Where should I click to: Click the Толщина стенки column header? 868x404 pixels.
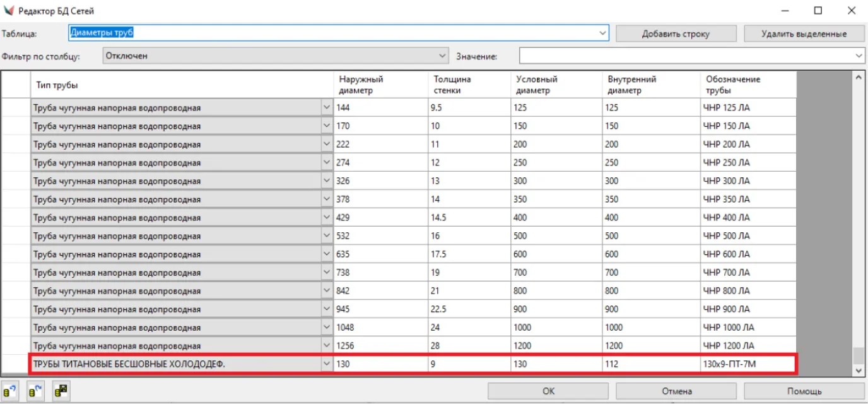[x=470, y=85]
